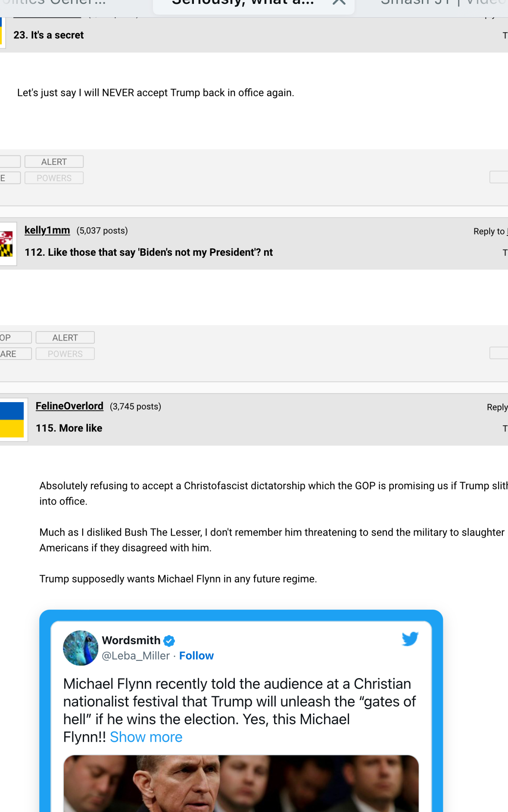Expand the tweet with Show more
This screenshot has width=508, height=812.
(146, 737)
